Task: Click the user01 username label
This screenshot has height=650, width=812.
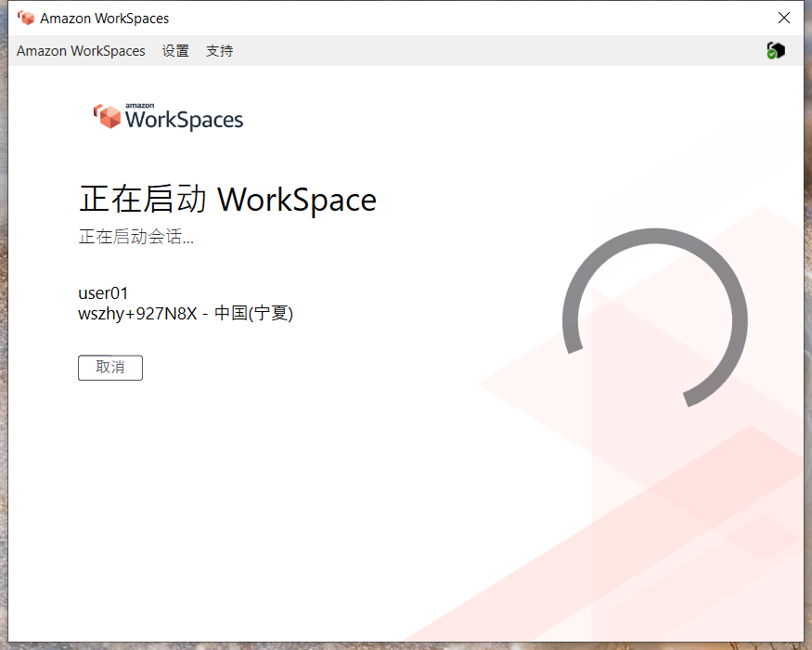Action: [x=103, y=293]
